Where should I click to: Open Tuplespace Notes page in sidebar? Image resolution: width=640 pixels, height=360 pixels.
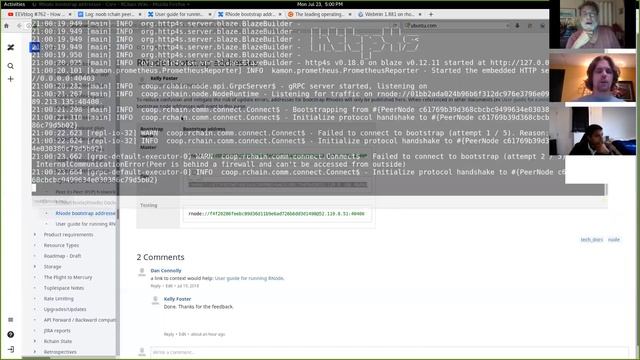point(64,288)
